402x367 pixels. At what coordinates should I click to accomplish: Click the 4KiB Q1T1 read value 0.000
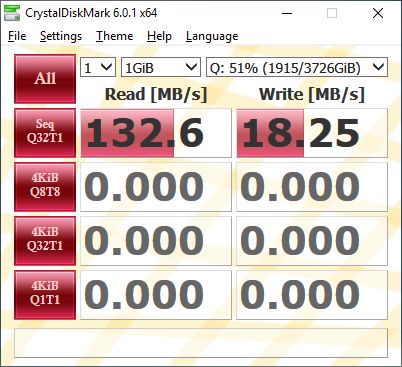click(x=156, y=295)
